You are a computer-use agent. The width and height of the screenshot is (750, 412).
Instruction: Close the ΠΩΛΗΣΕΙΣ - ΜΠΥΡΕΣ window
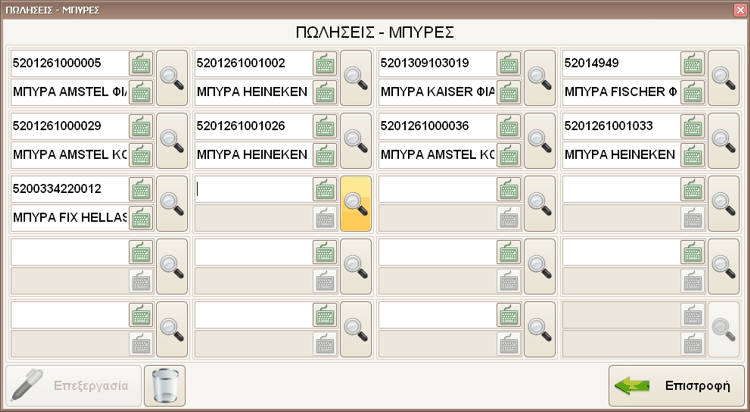(740, 10)
